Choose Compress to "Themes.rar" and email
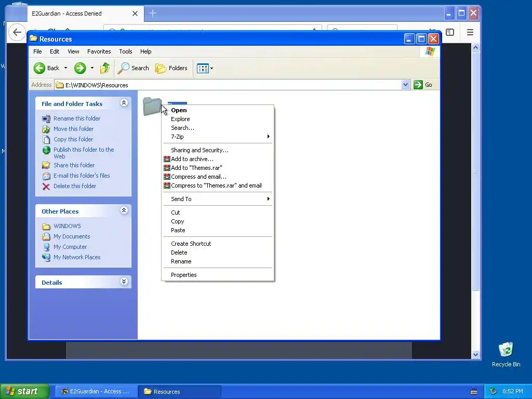The height and width of the screenshot is (399, 532). 218,185
